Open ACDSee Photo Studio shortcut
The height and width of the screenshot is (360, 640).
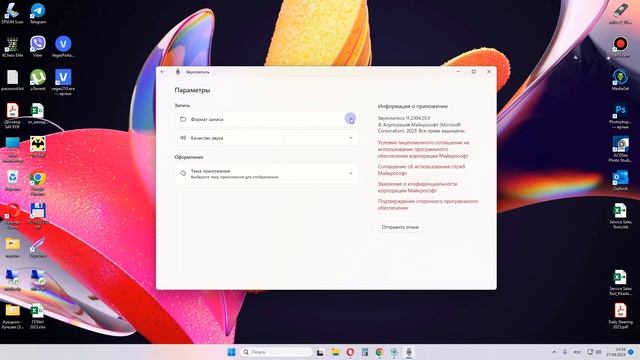click(620, 149)
